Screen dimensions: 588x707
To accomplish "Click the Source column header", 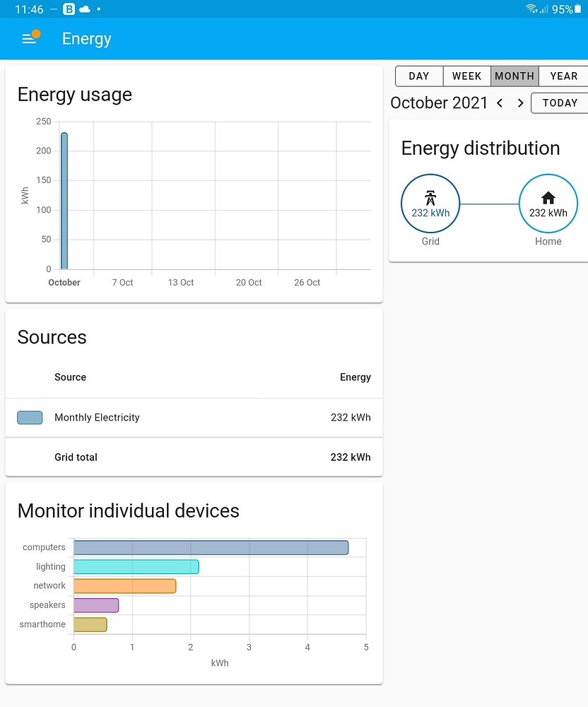I will (70, 377).
